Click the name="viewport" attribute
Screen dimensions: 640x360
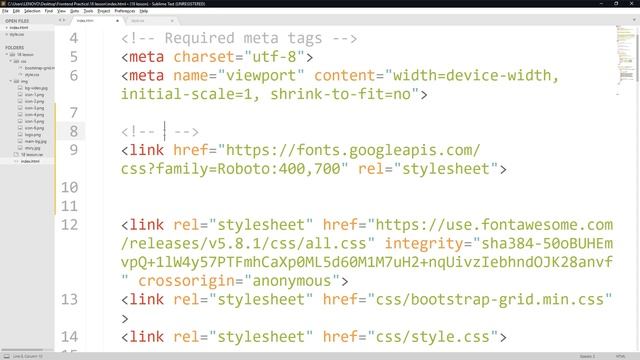coord(239,76)
